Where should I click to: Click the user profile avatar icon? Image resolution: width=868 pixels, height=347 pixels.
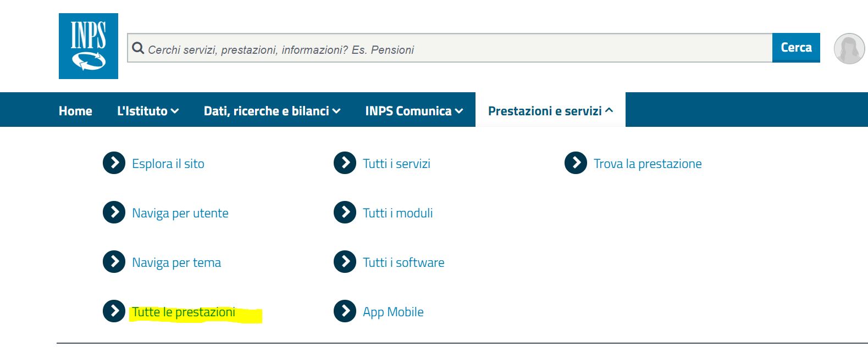click(849, 48)
